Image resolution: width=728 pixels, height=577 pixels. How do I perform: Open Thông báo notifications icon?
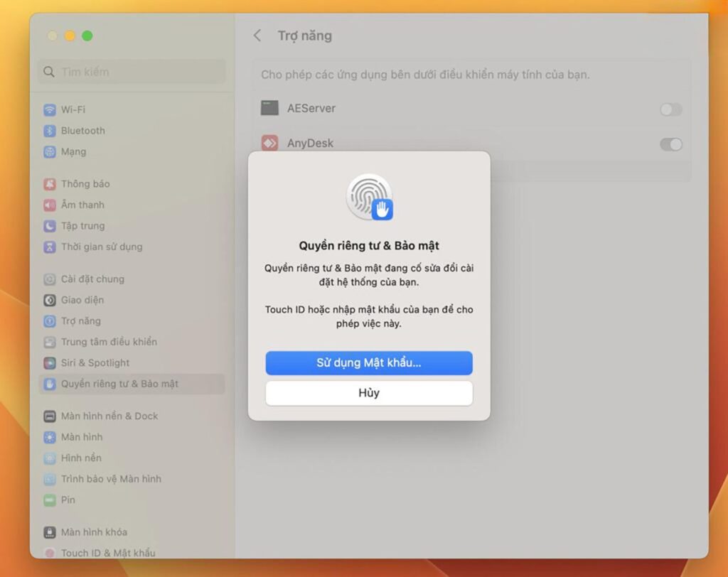coord(49,183)
